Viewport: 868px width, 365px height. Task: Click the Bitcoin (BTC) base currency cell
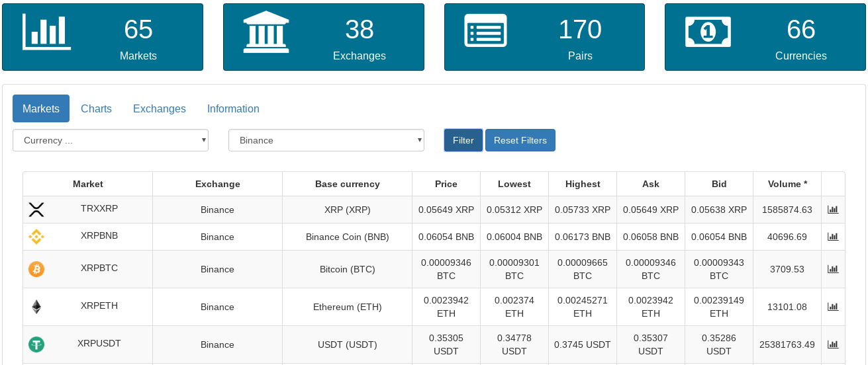[x=348, y=269]
